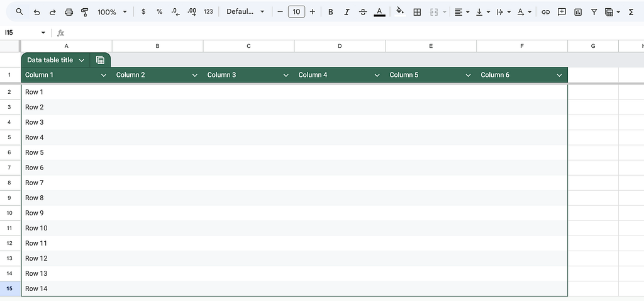Open horizontal align dropdown
644x301 pixels.
click(462, 12)
